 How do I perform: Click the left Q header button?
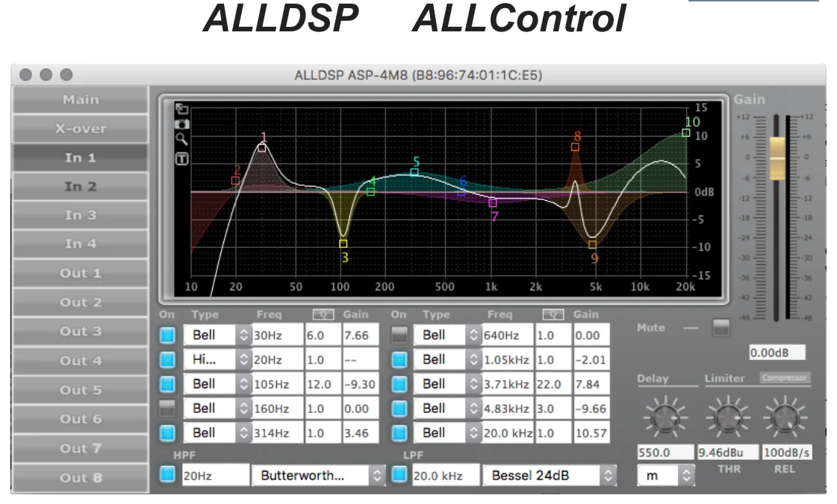[323, 314]
